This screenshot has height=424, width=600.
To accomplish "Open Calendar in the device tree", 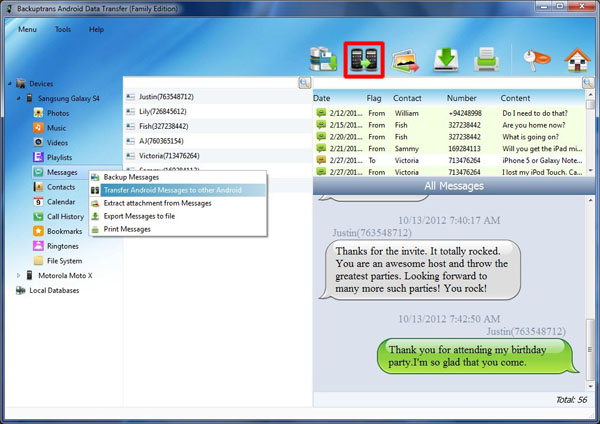I will point(61,202).
